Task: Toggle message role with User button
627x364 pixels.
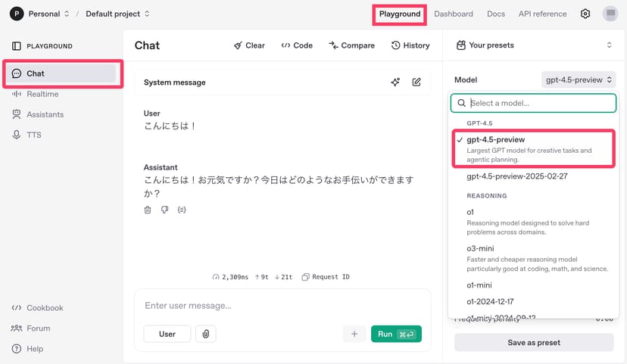Action: click(x=167, y=334)
